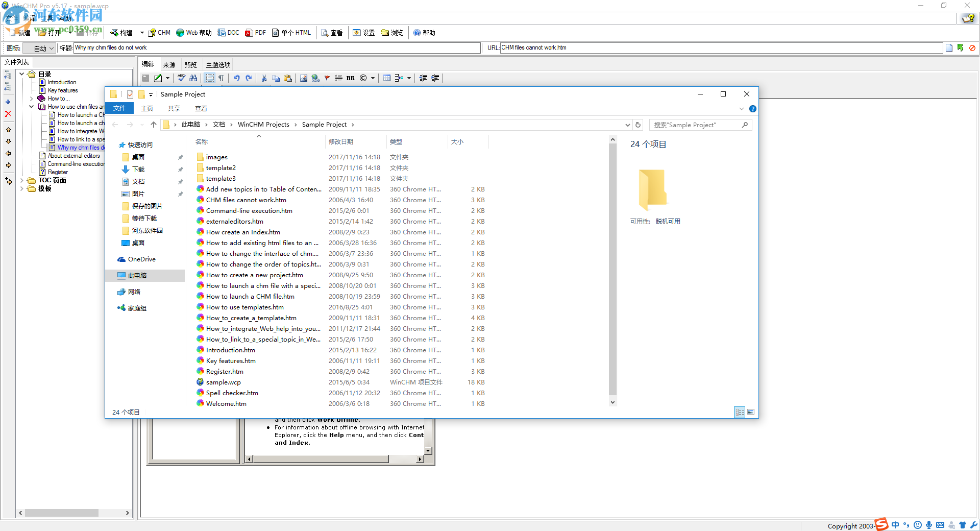Toggle the show borders dashed-box button

click(x=210, y=78)
